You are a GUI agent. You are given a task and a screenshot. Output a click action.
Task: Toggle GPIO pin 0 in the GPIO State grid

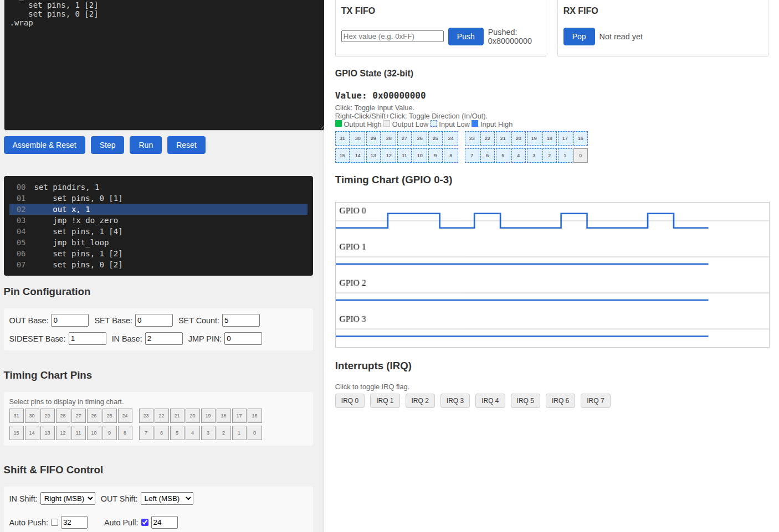tap(580, 156)
